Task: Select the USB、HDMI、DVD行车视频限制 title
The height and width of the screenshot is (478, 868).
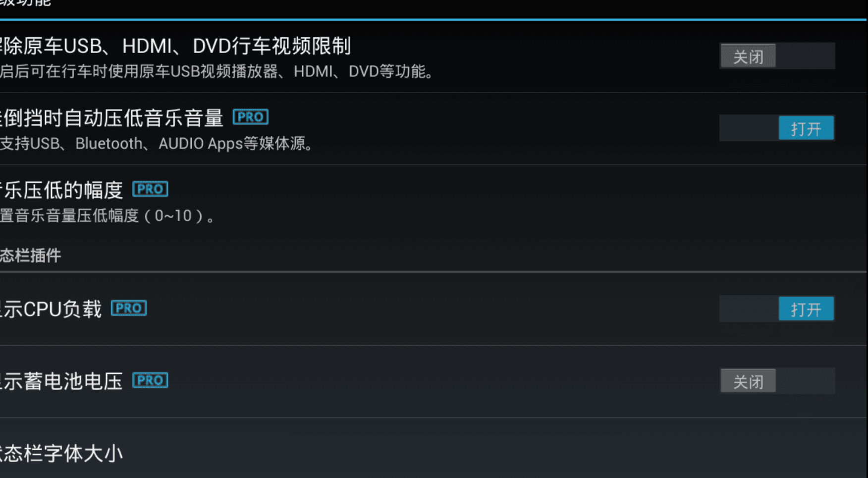Action: tap(175, 46)
